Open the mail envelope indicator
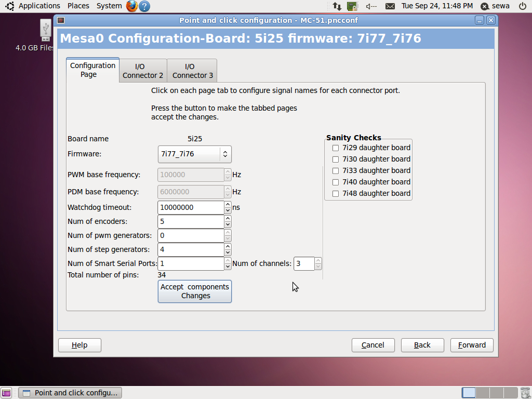The width and height of the screenshot is (532, 399). point(390,6)
